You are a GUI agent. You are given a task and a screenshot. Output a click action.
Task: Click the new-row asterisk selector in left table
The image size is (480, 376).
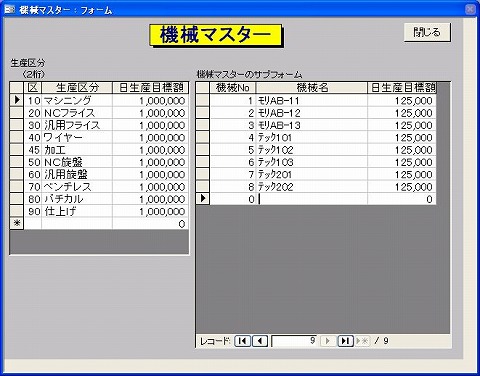[x=16, y=223]
